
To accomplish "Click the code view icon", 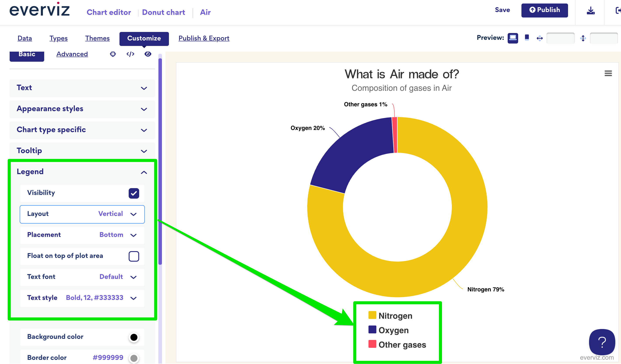I will [130, 54].
